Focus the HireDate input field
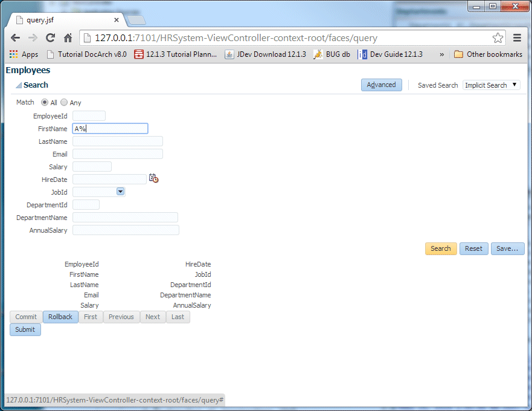Viewport: 532px width, 411px height. 109,179
